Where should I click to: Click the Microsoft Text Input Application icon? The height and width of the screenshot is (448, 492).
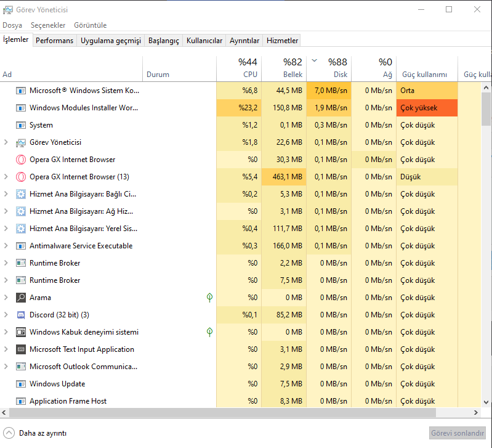21,349
